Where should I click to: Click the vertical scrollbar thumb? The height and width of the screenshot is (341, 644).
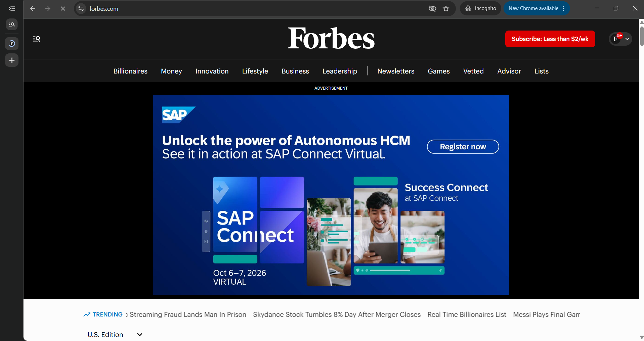click(641, 36)
